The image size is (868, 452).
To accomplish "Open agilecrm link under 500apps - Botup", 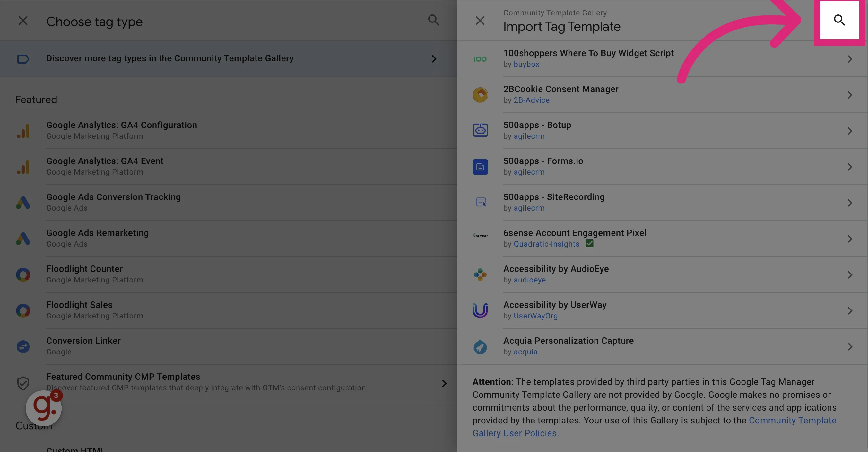I will [x=529, y=136].
